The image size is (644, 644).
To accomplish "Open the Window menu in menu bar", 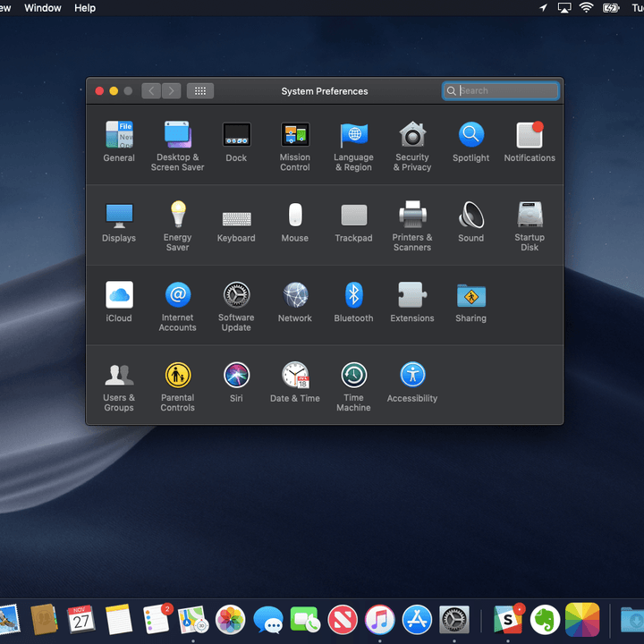I will pos(43,8).
